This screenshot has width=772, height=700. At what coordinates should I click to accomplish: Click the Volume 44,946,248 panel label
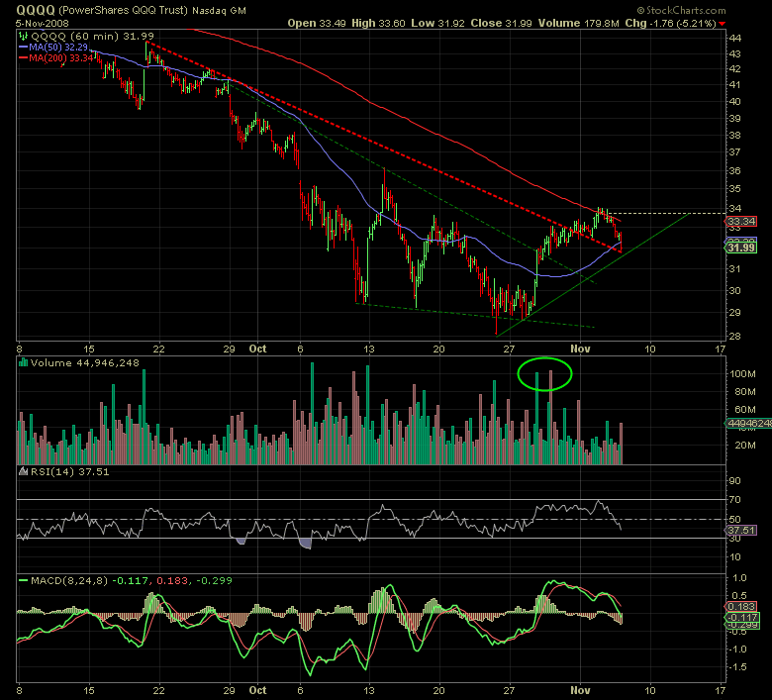85,363
